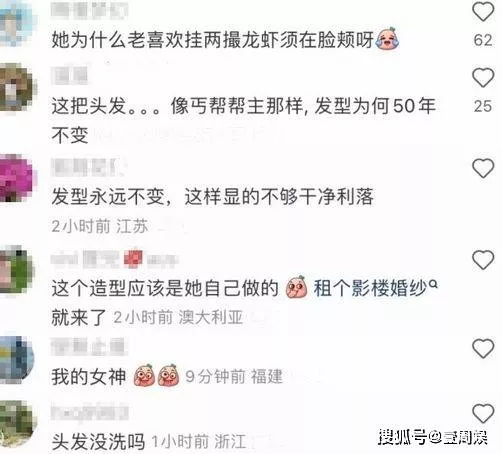The height and width of the screenshot is (454, 502).
Task: Tap the username with the red badge
Action: point(114,259)
